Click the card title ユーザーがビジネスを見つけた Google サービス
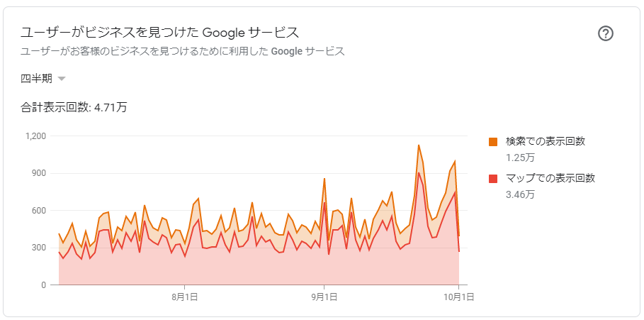 (159, 32)
